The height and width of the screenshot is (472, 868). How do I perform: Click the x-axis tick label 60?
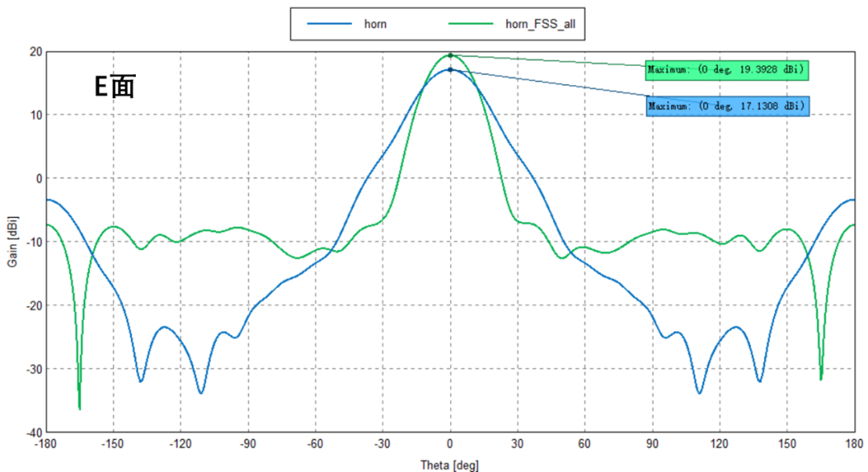pyautogui.click(x=584, y=444)
